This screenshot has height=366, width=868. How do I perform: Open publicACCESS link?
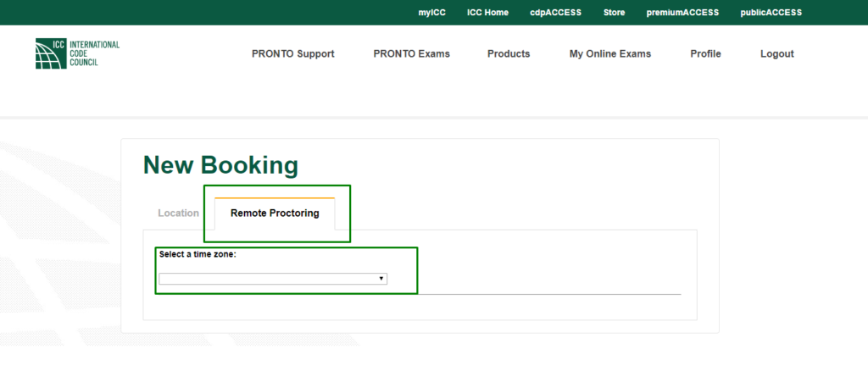771,13
